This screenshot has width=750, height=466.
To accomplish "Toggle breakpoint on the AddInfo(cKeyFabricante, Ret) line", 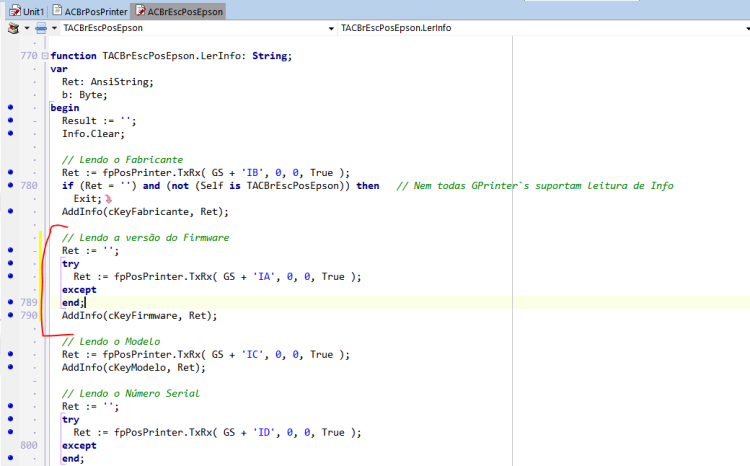I will click(x=11, y=211).
